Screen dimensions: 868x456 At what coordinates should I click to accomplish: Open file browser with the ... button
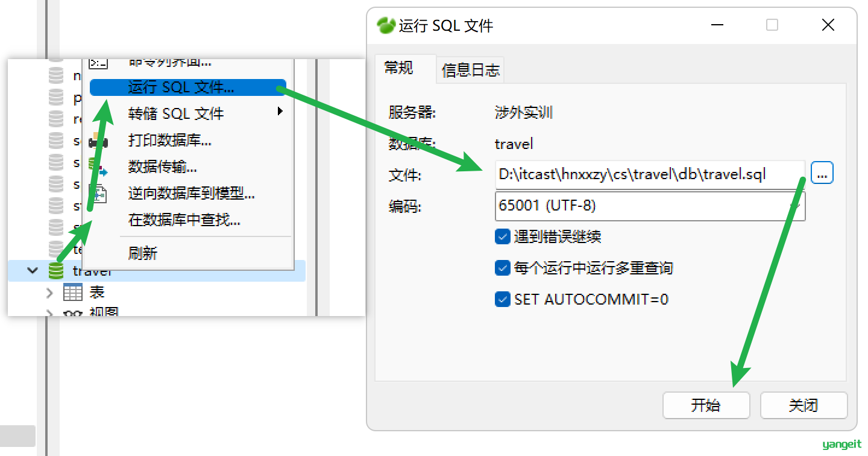pyautogui.click(x=822, y=173)
